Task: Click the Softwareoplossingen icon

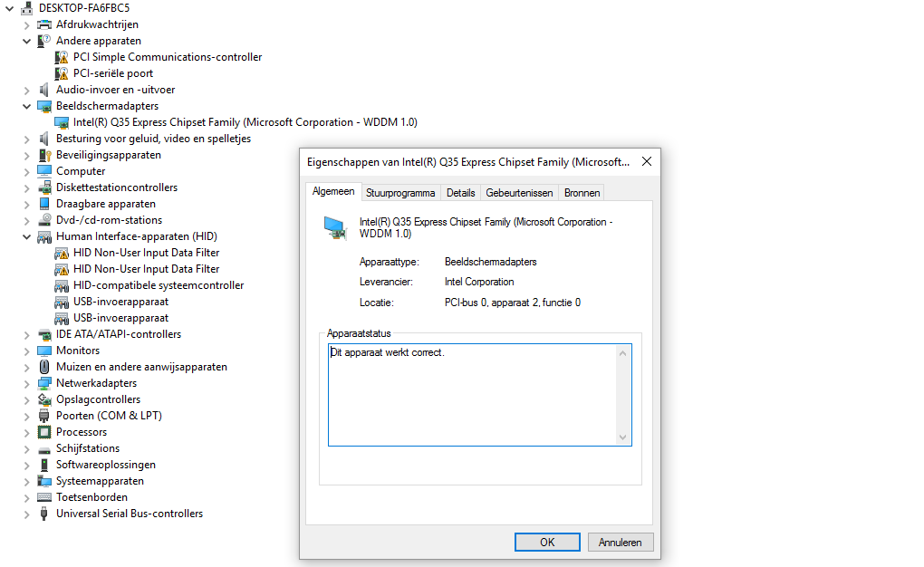Action: coord(44,465)
